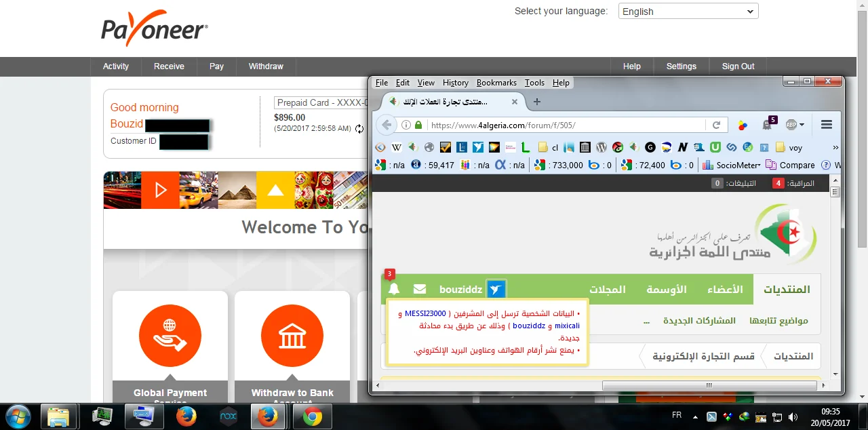Open the forum notifications bell

pos(393,290)
